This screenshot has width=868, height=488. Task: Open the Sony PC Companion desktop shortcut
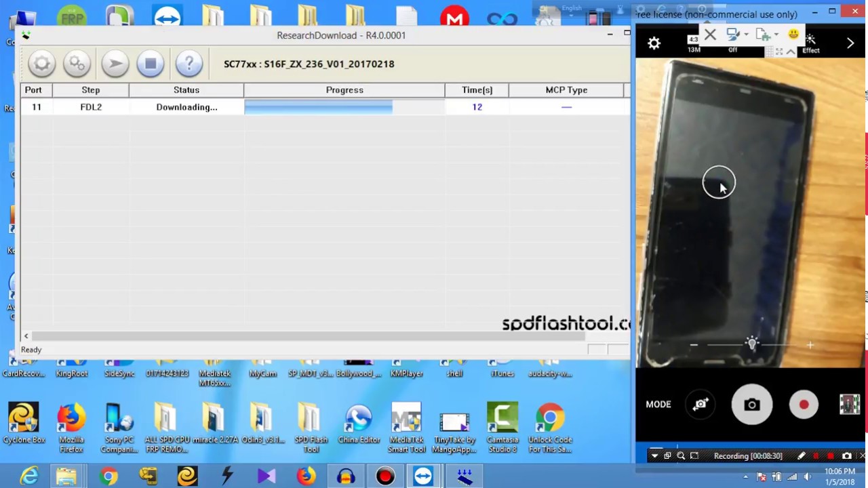119,428
